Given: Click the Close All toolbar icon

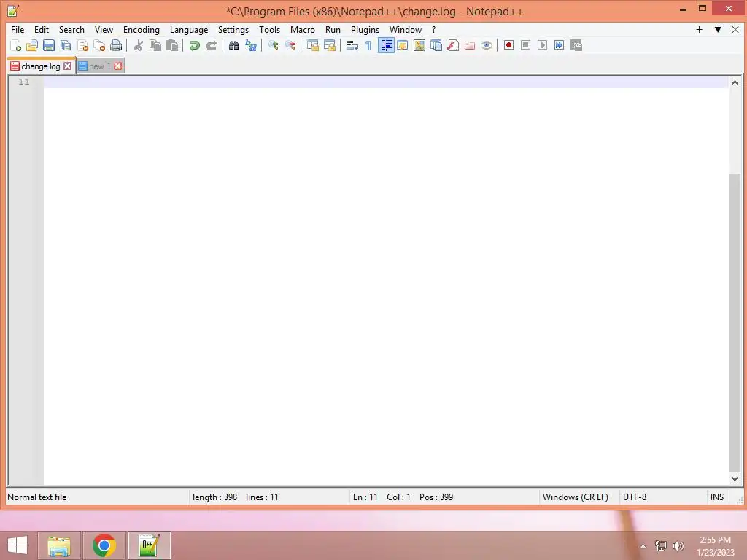Looking at the screenshot, I should (99, 45).
